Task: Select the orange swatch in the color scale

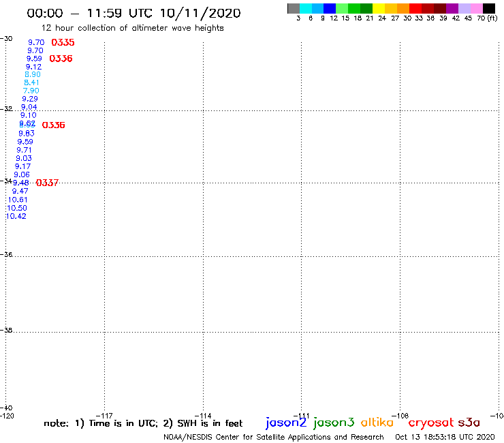Action: pos(403,8)
